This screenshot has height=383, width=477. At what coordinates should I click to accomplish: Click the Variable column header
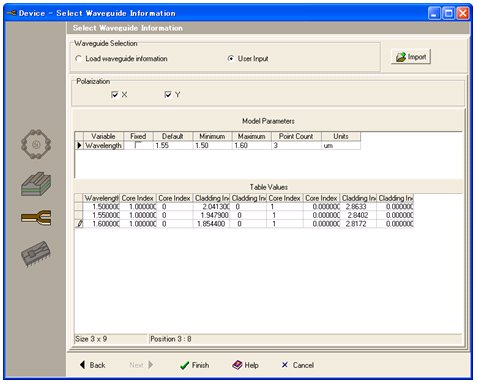coord(103,136)
